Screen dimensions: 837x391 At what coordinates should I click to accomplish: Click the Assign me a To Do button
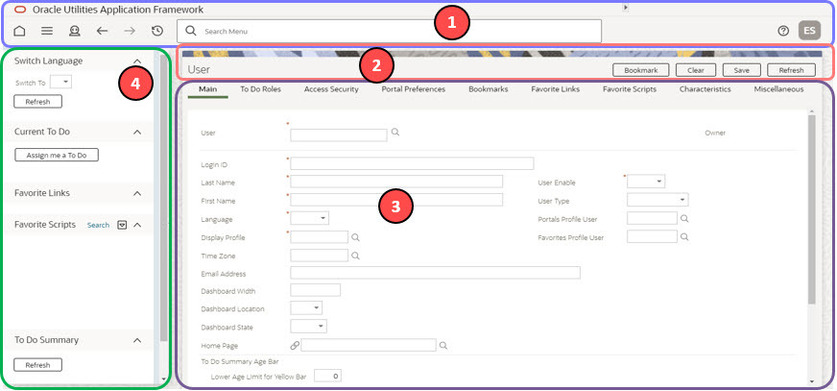pos(56,155)
